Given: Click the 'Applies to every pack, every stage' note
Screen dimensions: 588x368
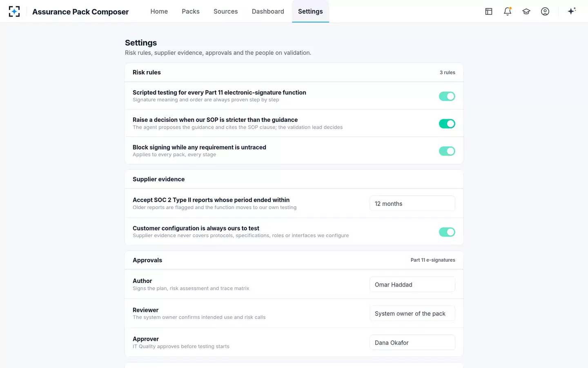Looking at the screenshot, I should (174, 155).
